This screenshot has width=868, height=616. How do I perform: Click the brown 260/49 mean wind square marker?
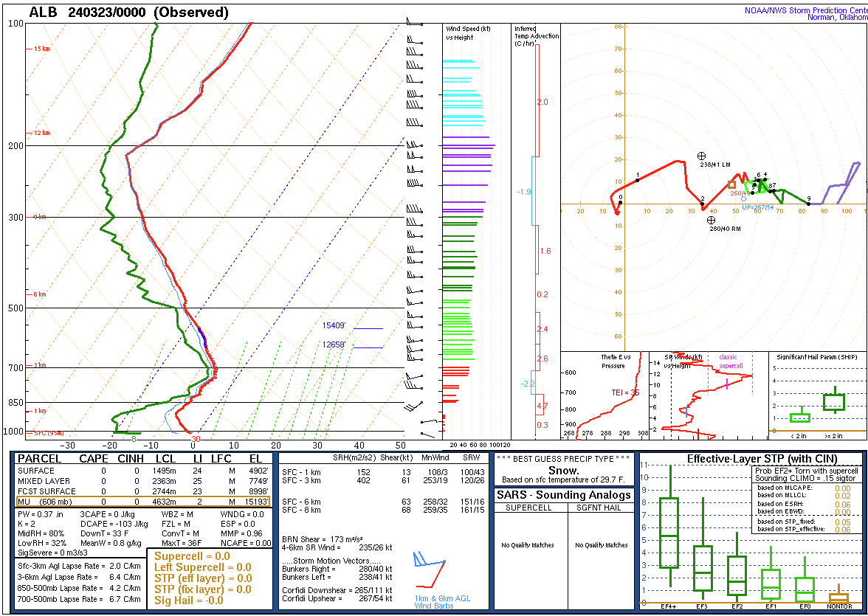tap(732, 185)
